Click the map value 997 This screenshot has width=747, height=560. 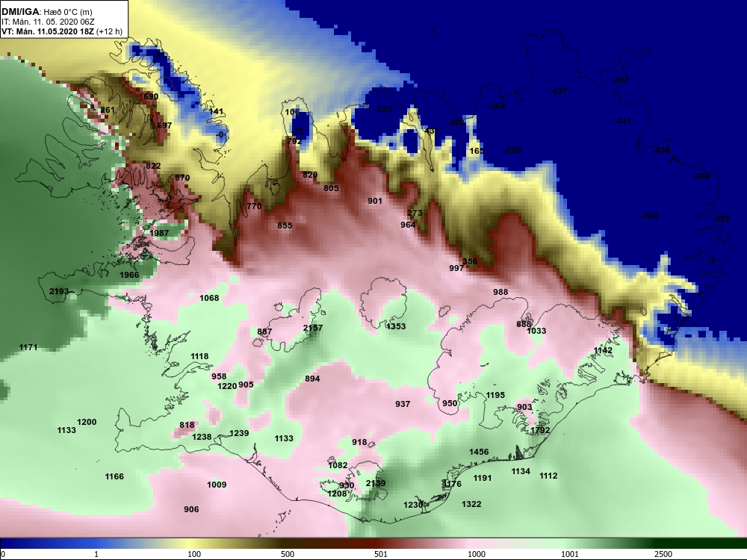[x=456, y=268]
